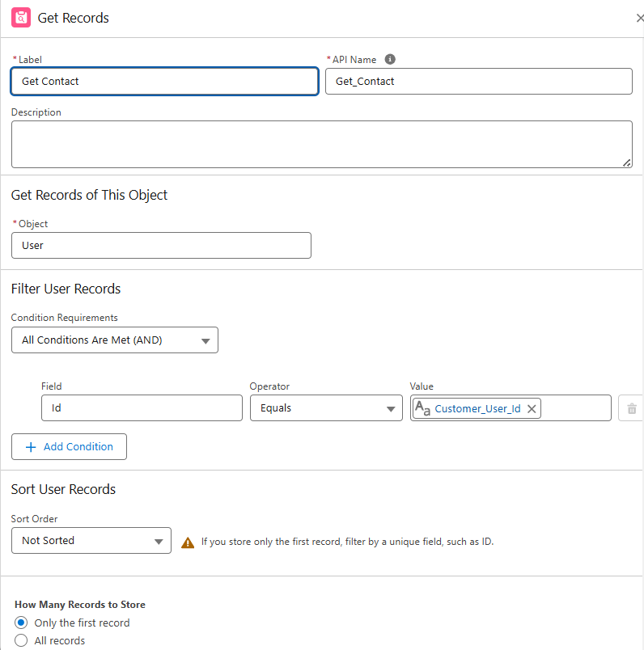Click the Field input showing Id
644x650 pixels.
coord(142,407)
